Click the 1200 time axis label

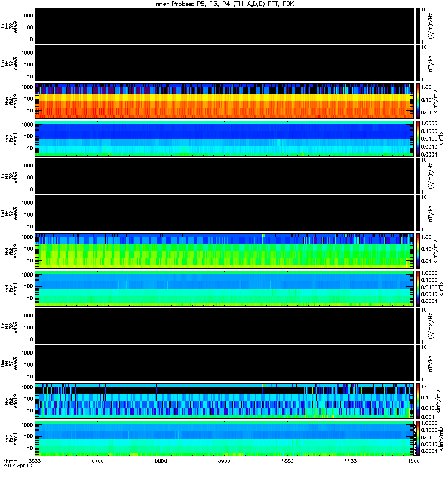[x=413, y=461]
